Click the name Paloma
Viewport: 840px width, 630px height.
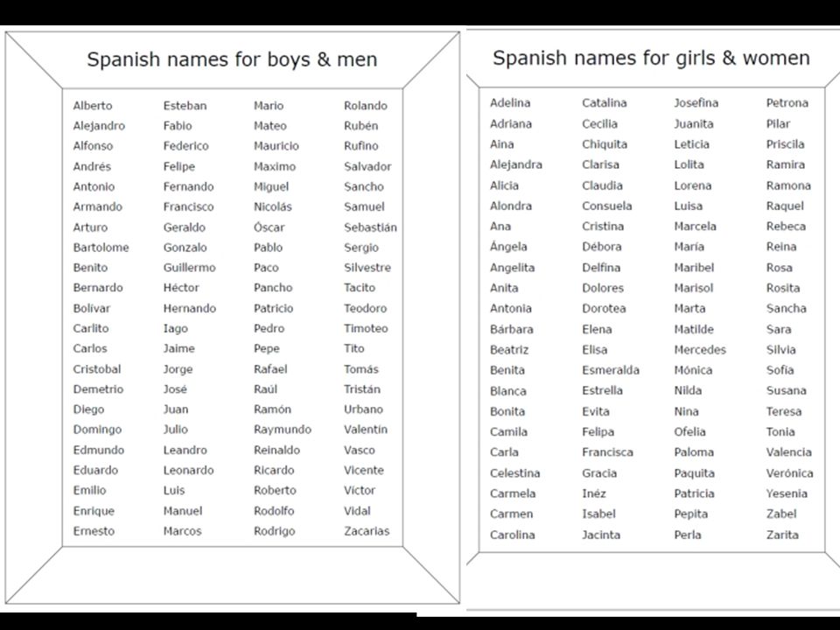[694, 452]
